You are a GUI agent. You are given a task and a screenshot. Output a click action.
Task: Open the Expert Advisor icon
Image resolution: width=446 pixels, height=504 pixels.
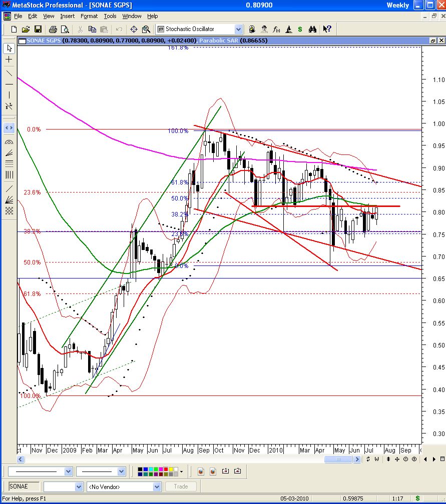point(264,29)
